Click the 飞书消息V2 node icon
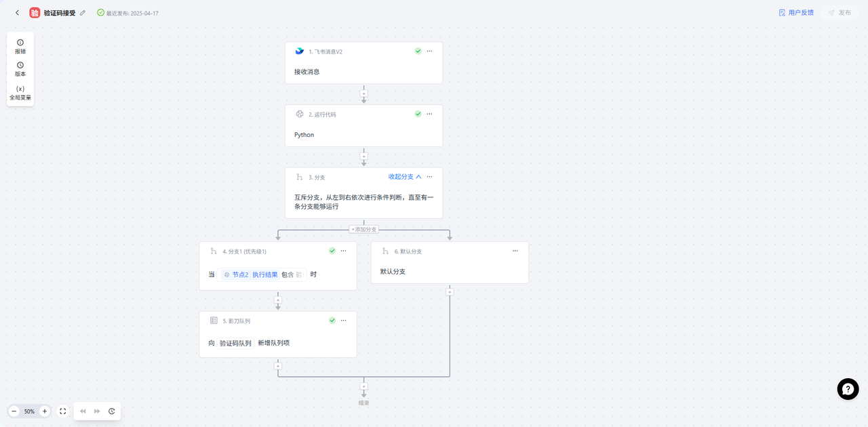 [299, 52]
